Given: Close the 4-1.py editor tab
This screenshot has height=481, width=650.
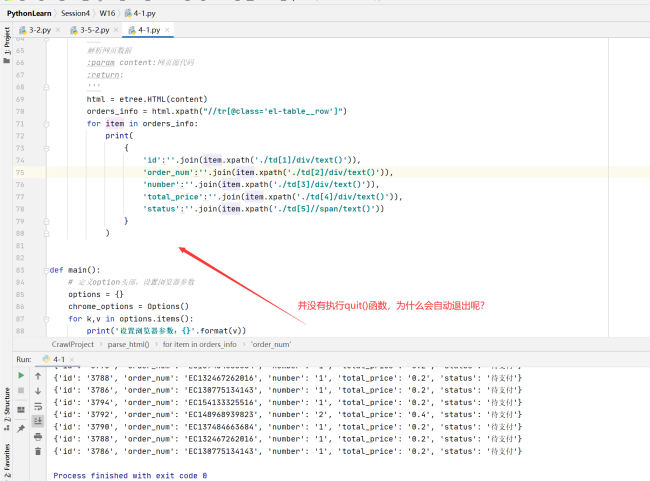Looking at the screenshot, I should point(167,30).
